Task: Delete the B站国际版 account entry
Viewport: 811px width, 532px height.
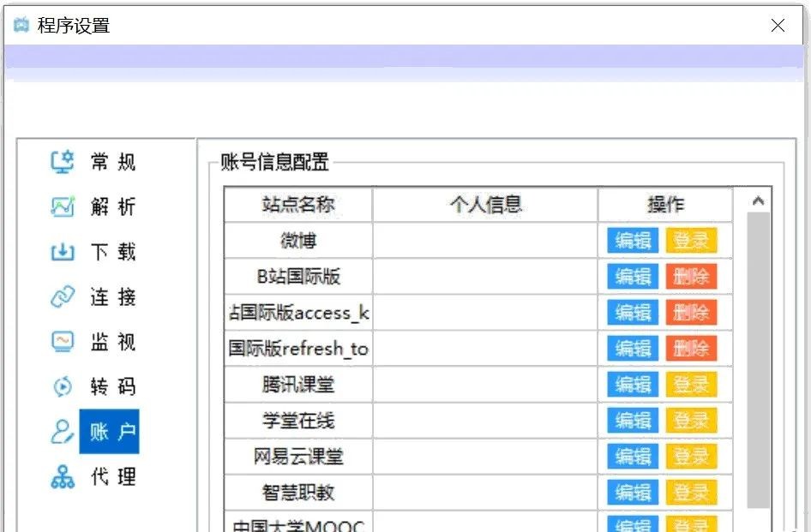Action: pos(690,277)
